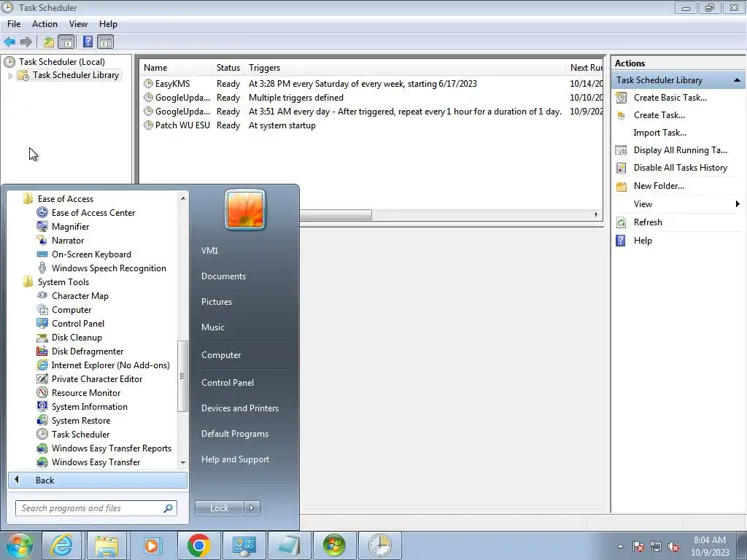Viewport: 747px width, 560px height.
Task: Click Back in the Start menu
Action: 97,481
